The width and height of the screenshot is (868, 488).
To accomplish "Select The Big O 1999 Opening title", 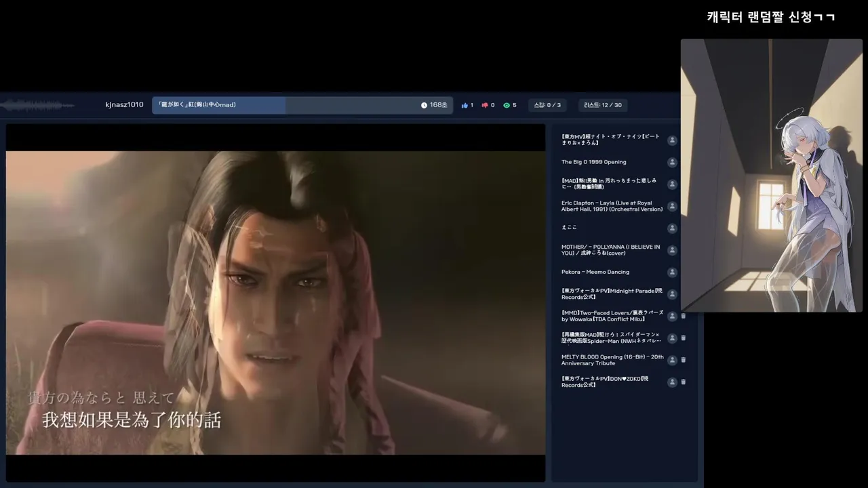I will (594, 162).
